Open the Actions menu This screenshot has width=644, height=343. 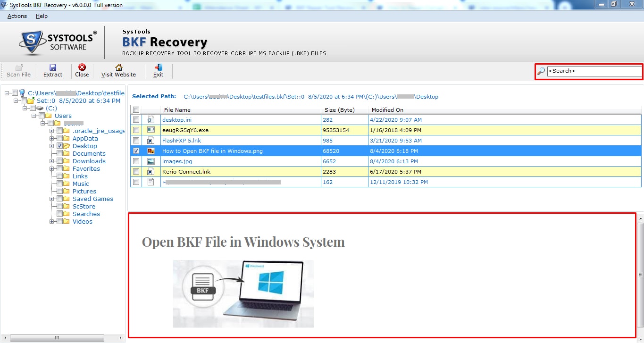(x=17, y=16)
